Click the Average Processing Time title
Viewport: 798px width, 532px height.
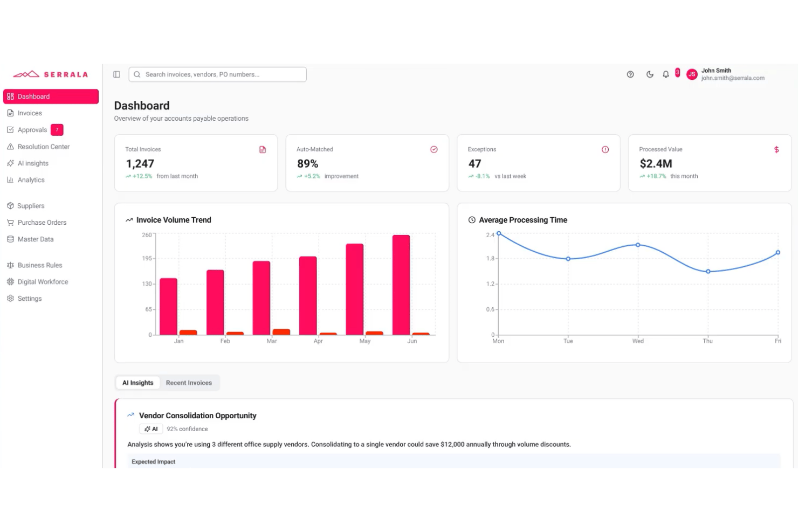click(523, 220)
